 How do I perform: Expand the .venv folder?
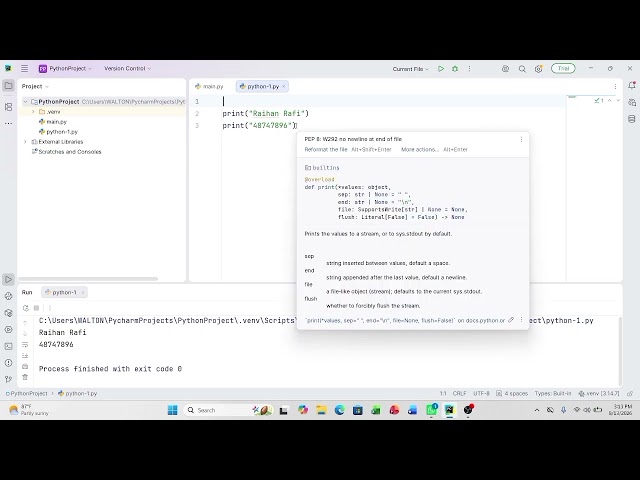tap(33, 112)
